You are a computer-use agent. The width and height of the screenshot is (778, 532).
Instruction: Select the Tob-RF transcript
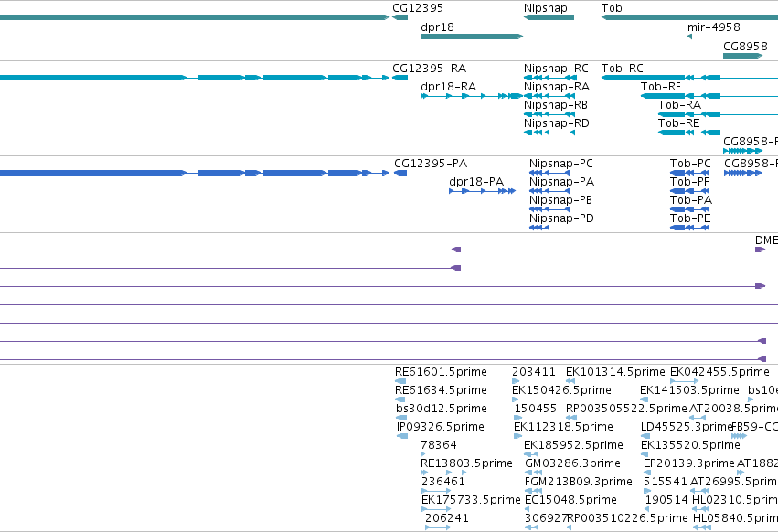pyautogui.click(x=709, y=96)
